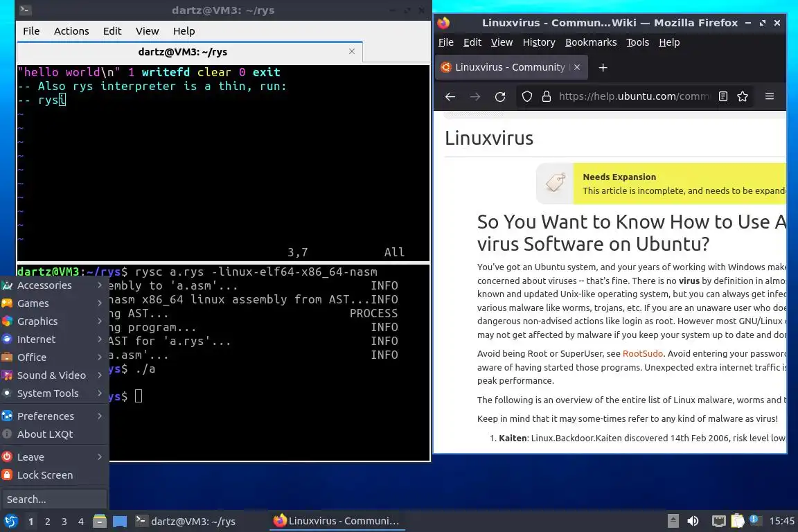Open the LXQt main menu bird icon
The image size is (798, 532).
[x=10, y=521]
